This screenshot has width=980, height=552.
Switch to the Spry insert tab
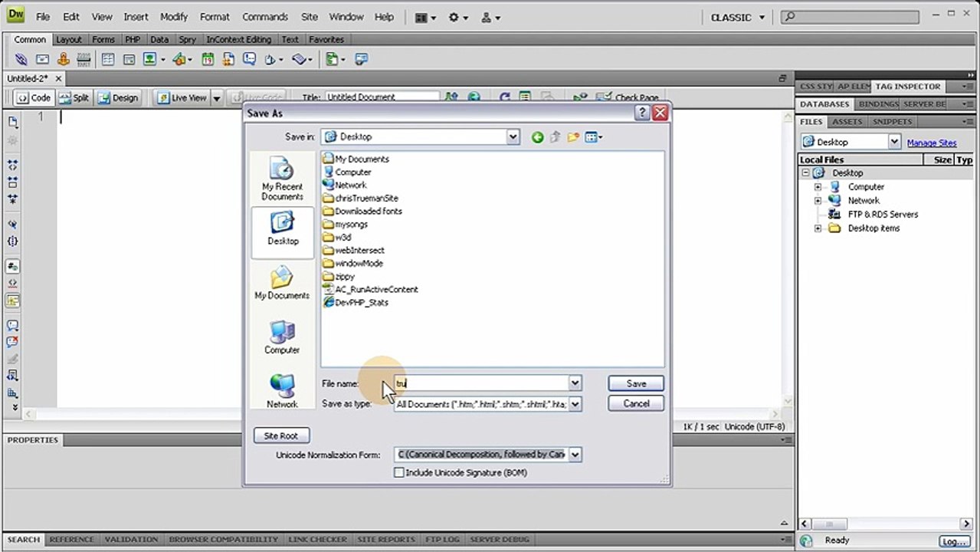pyautogui.click(x=188, y=40)
